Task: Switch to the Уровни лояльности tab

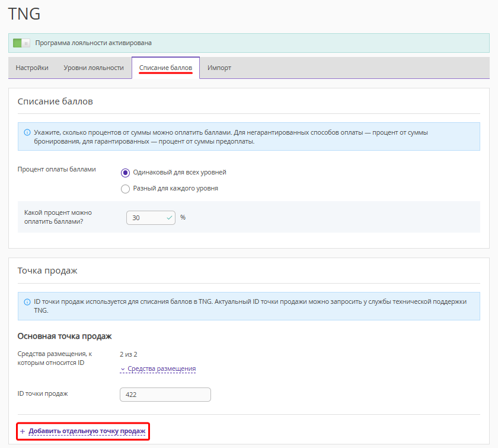Action: tap(94, 68)
